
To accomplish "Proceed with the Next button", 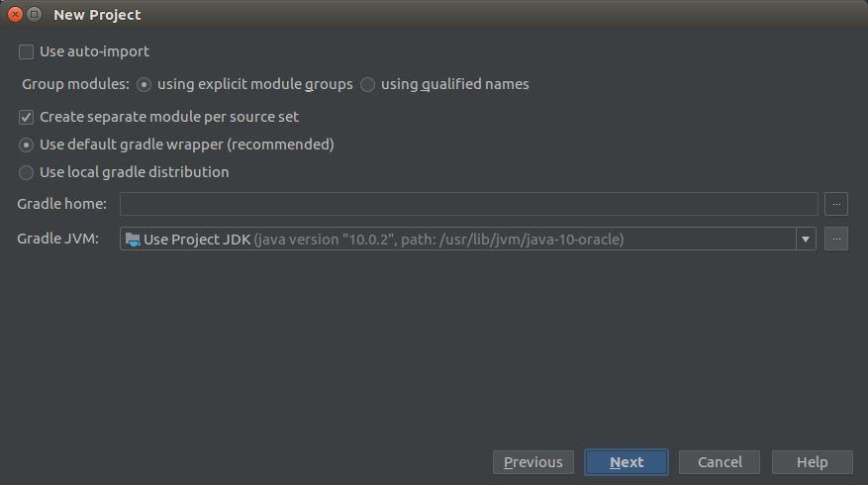I will point(627,462).
